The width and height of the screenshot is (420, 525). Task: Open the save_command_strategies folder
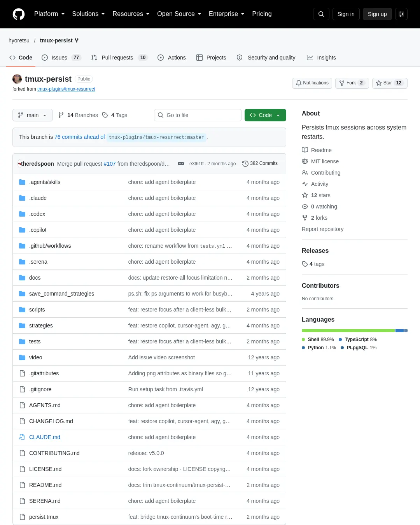[61, 294]
